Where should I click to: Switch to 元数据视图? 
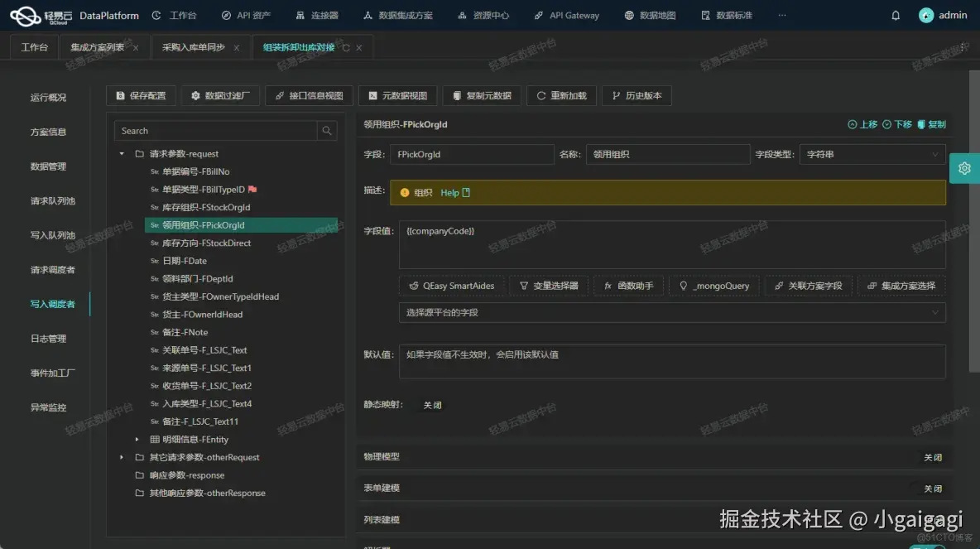tap(397, 96)
